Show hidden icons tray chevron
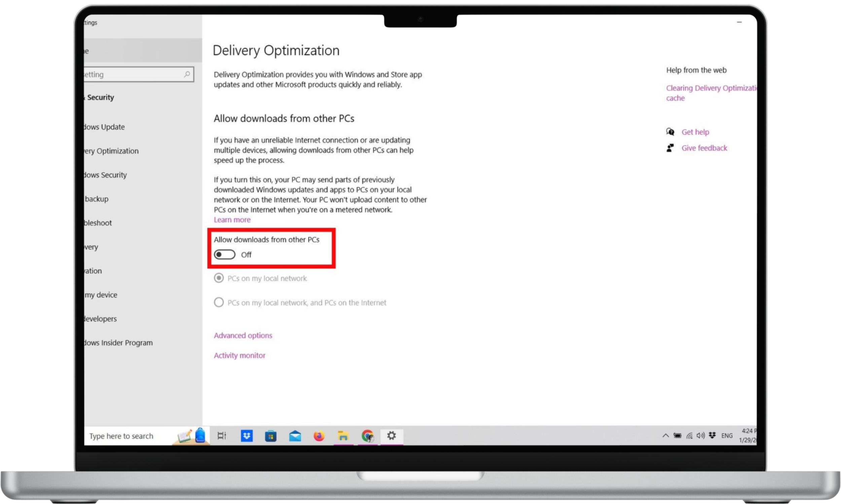841x504 pixels. coord(665,436)
